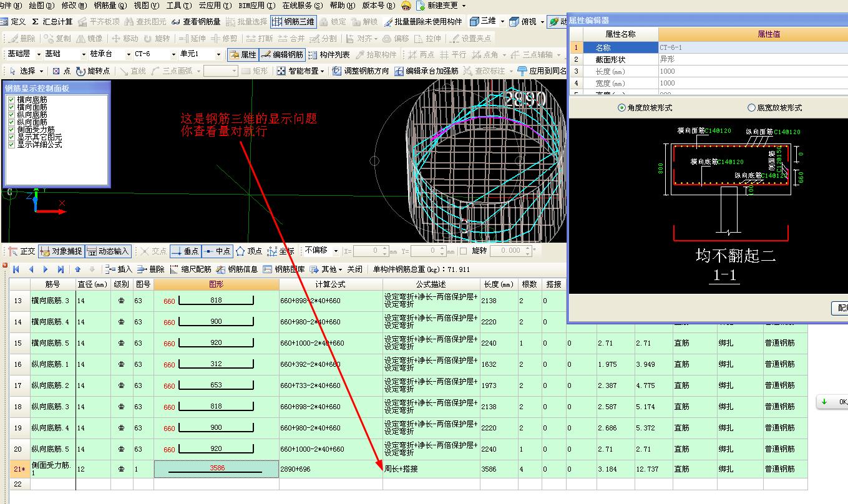
Task: Click 编辑承台加强筋 toolbar button
Action: click(427, 71)
